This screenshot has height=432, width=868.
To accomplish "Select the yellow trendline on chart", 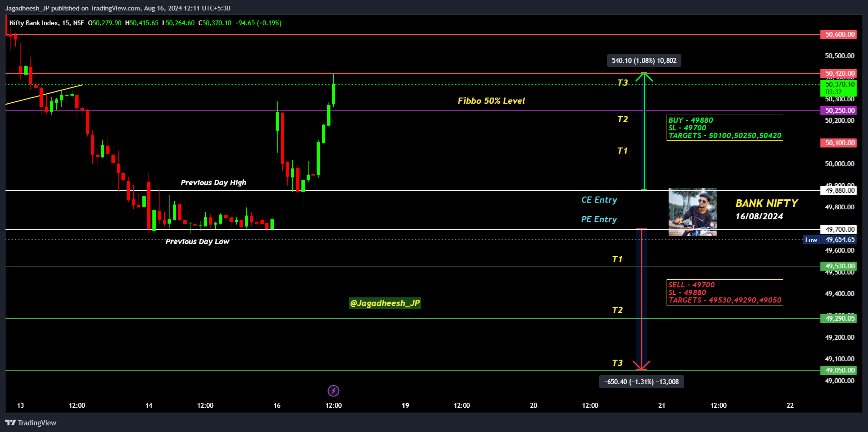I will [44, 95].
